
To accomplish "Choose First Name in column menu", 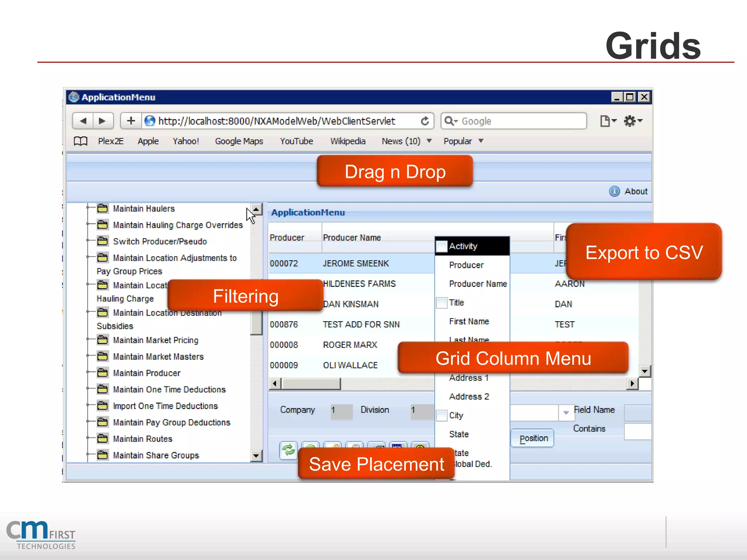I will pyautogui.click(x=469, y=322).
